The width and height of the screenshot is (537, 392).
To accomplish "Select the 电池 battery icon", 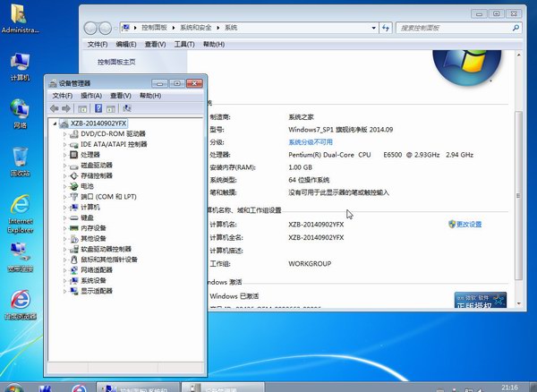I will [74, 186].
